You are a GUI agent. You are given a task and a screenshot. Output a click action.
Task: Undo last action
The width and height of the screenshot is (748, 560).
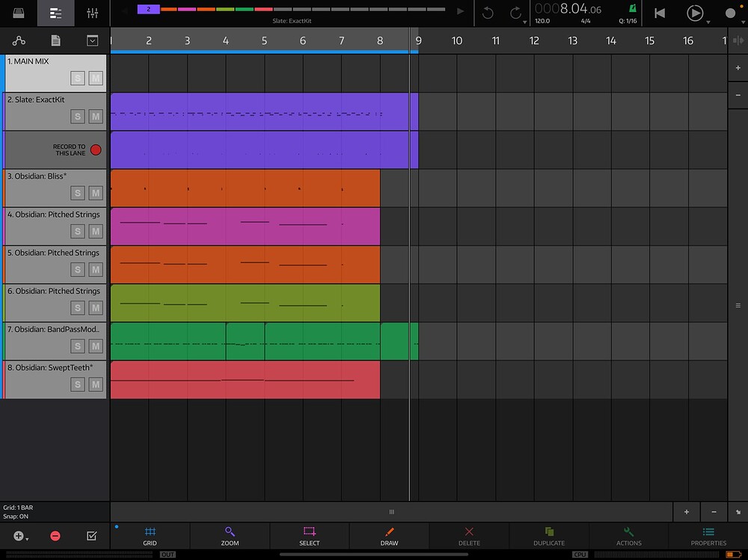point(488,13)
